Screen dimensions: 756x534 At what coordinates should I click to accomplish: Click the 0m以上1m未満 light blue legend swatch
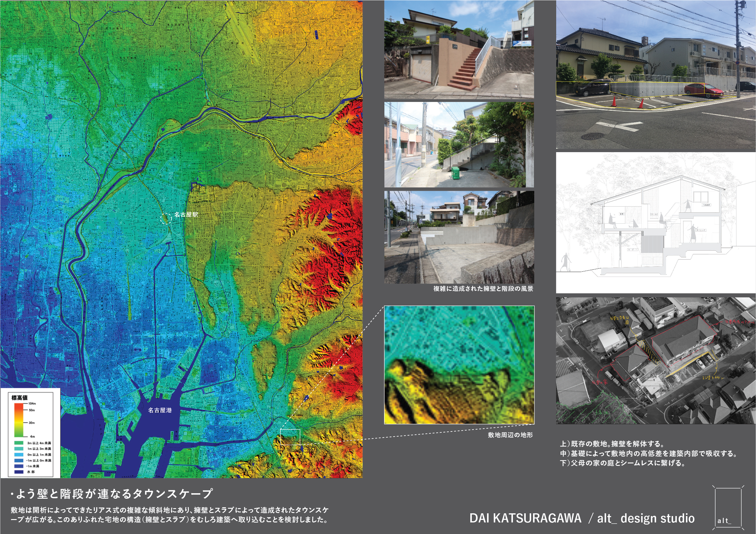coord(19,454)
